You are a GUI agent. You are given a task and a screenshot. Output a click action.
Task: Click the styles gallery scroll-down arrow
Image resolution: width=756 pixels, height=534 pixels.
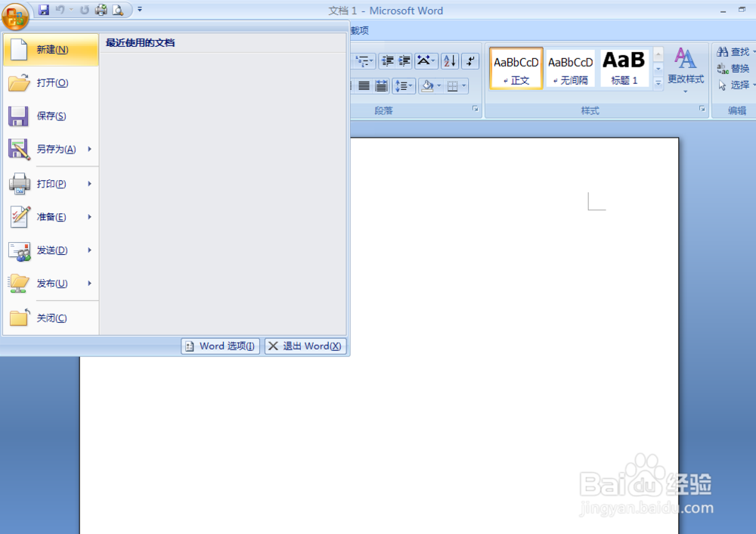click(658, 69)
